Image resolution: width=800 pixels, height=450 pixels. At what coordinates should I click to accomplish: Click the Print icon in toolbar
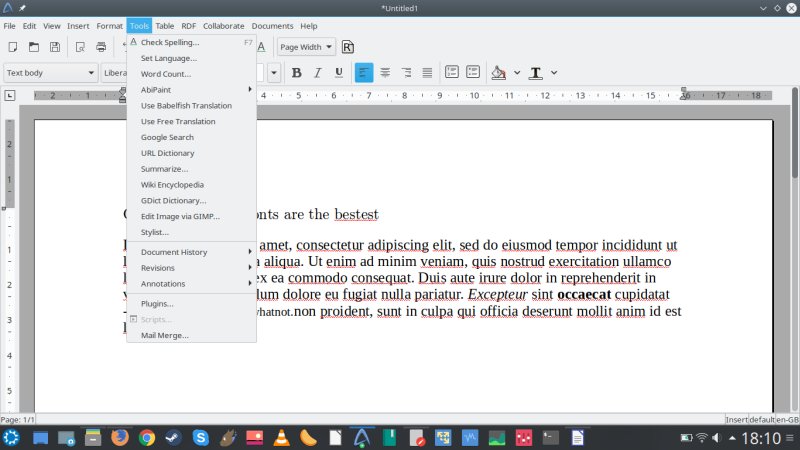(101, 47)
